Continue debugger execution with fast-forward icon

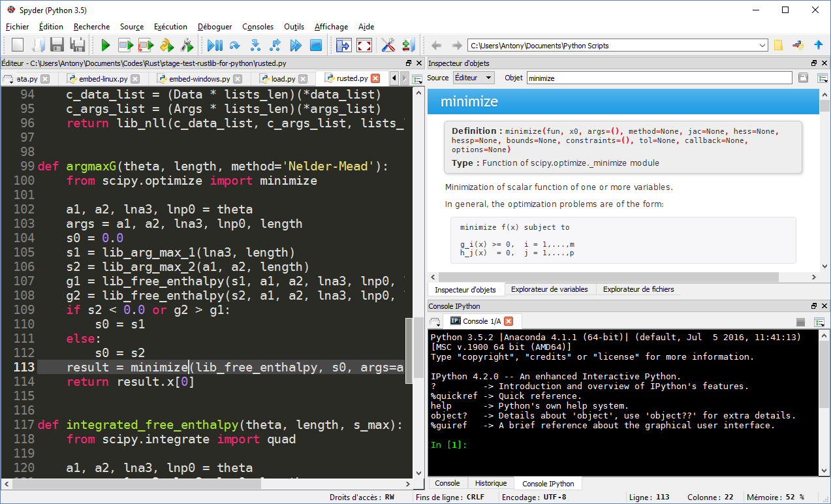[296, 45]
